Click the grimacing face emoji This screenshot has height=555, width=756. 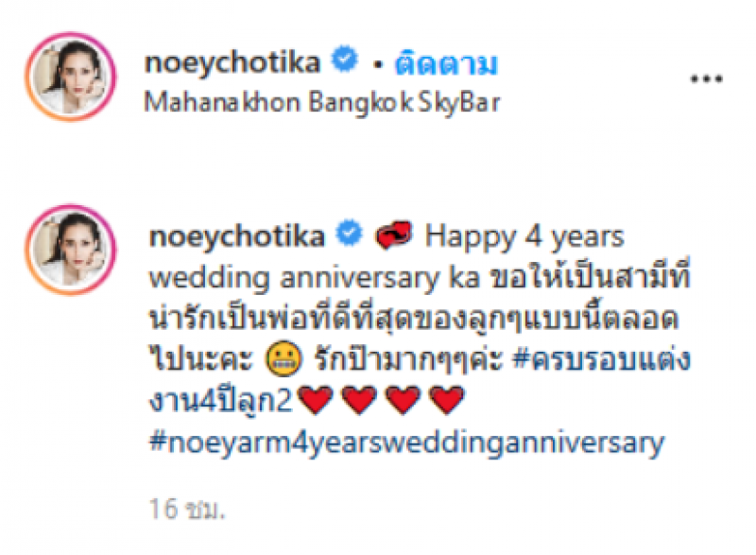click(284, 359)
